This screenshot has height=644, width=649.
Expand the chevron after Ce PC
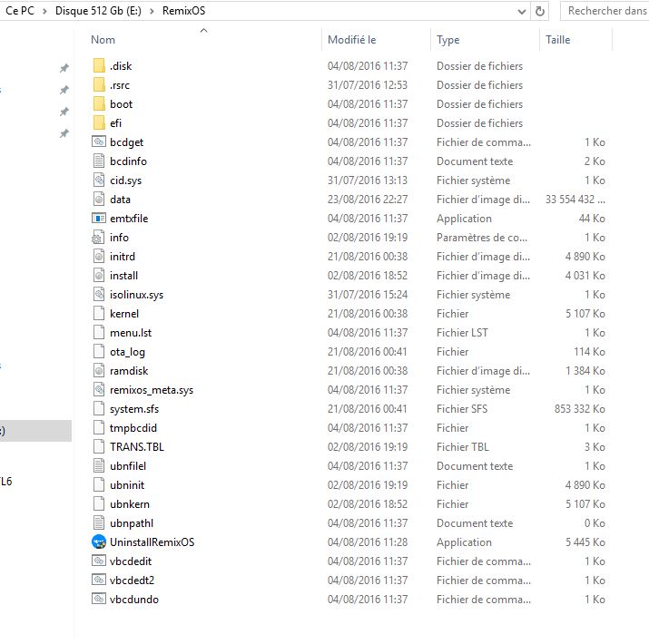(x=44, y=11)
